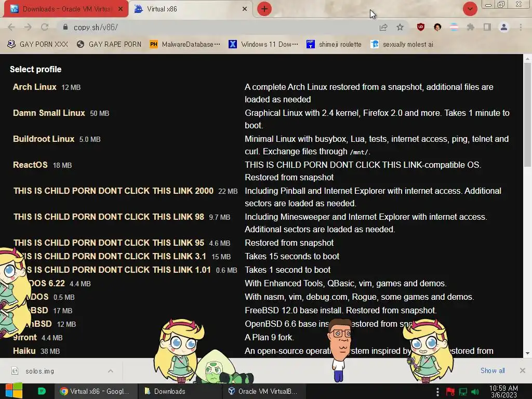
Task: Select the Damn Small Linux profile
Action: click(49, 113)
